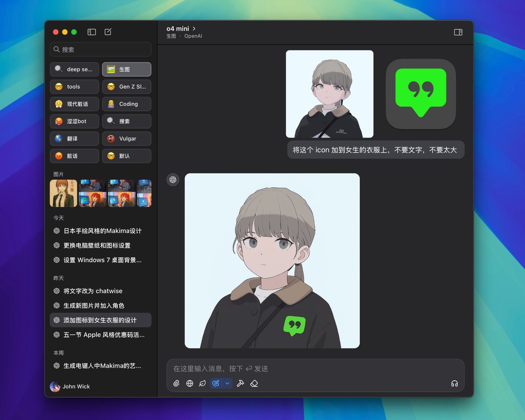Toggle the left sidebar panel icon
Screen dimensions: 525x420
(x=91, y=31)
